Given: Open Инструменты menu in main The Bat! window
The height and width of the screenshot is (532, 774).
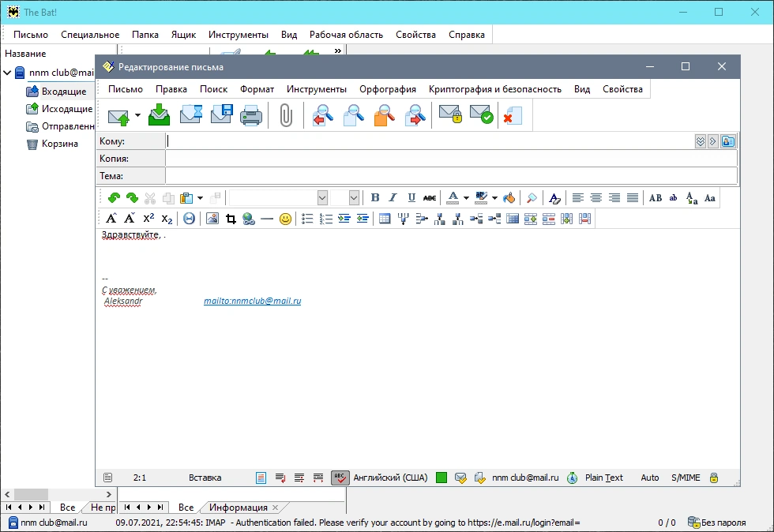Looking at the screenshot, I should [239, 35].
